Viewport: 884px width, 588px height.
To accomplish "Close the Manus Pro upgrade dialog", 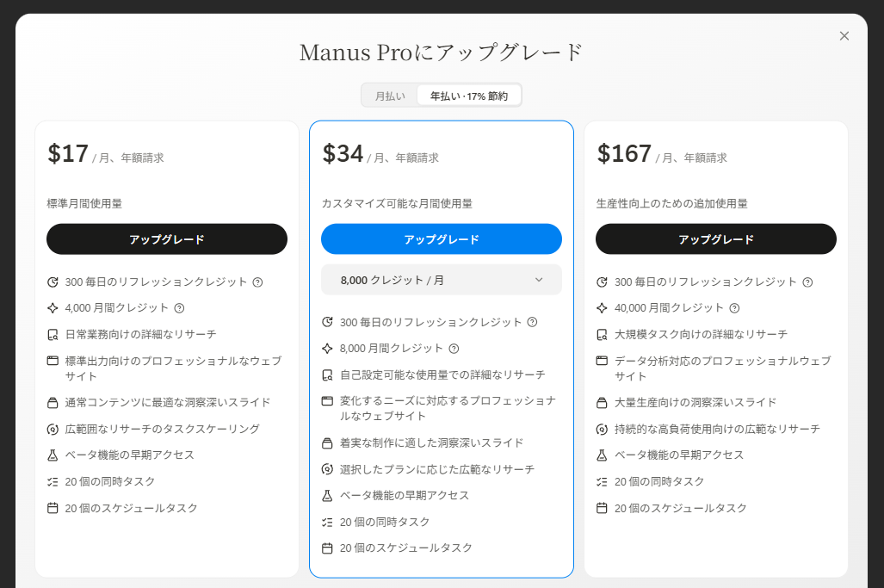I will pos(844,36).
